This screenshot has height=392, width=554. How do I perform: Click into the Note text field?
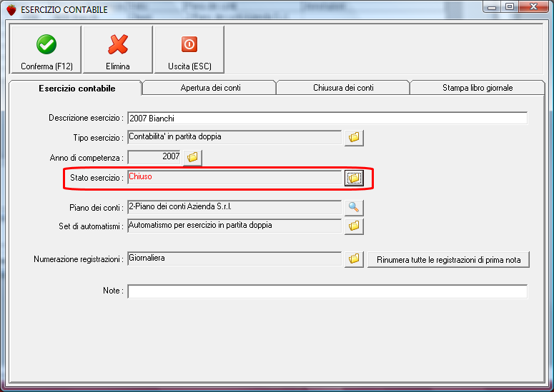click(327, 291)
